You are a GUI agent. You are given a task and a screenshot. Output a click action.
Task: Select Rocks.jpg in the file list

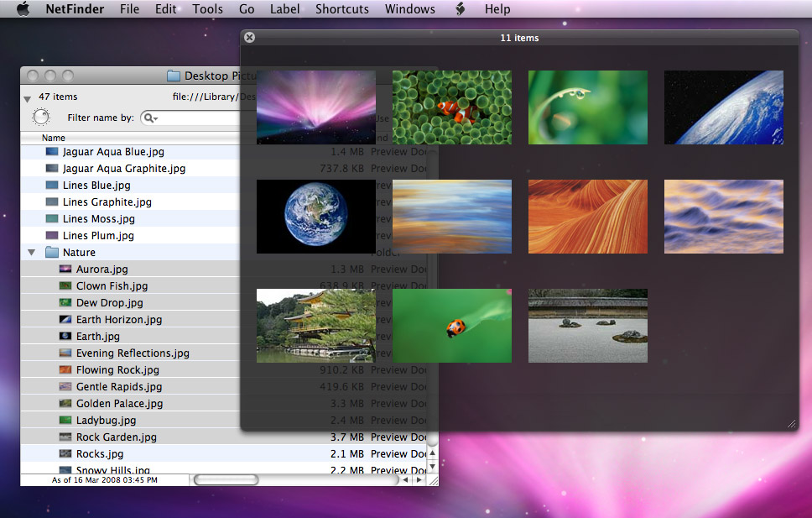point(99,454)
